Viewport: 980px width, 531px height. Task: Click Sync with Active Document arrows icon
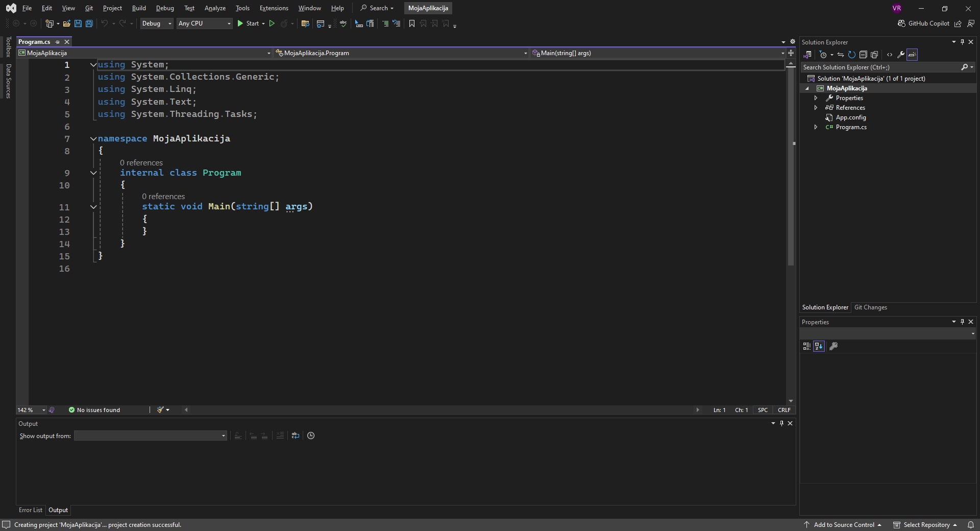tap(841, 55)
